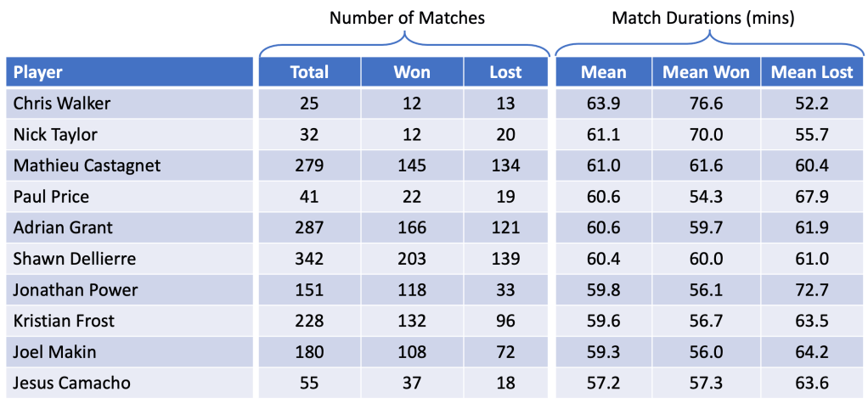The height and width of the screenshot is (403, 868).
Task: Click the Jesus Camacho player cell
Action: tap(72, 383)
